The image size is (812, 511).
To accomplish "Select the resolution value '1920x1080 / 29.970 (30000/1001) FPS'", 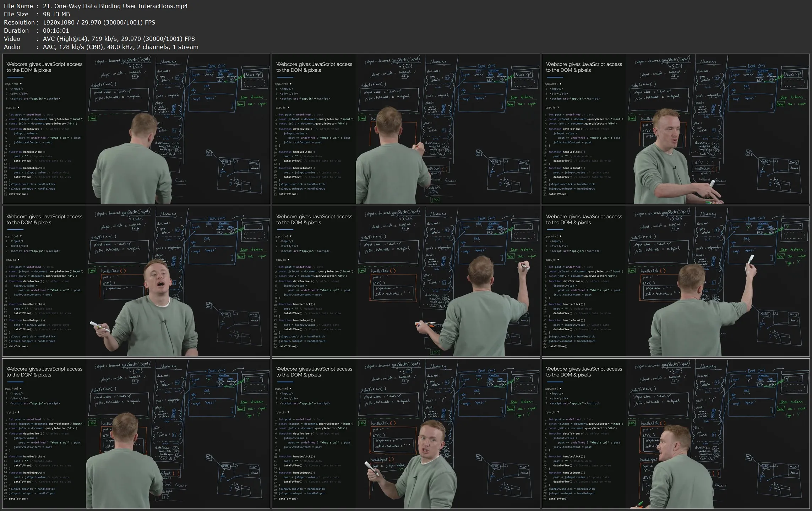I will click(99, 22).
